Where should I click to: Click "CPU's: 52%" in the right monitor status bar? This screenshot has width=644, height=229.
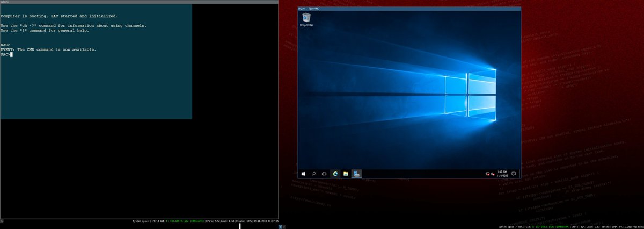(x=579, y=227)
